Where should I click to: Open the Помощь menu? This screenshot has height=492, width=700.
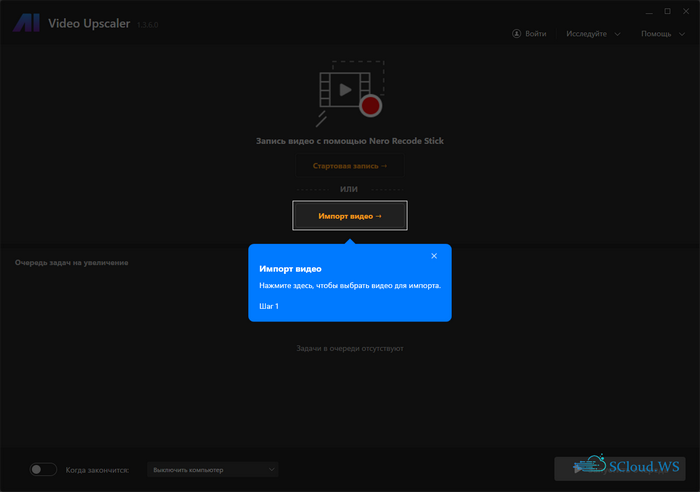[x=656, y=34]
